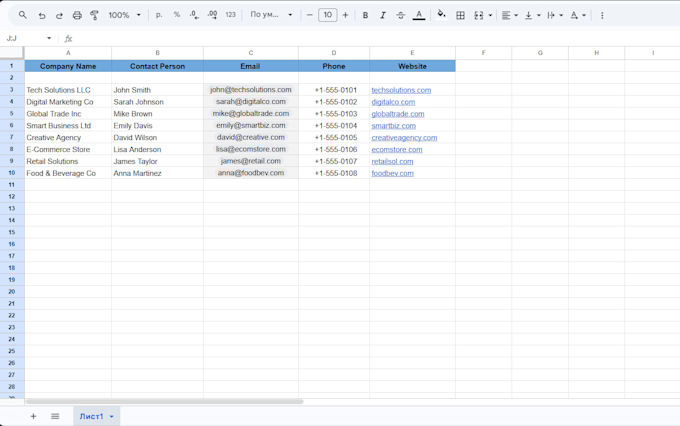
Task: Open the text color picker
Action: coord(418,15)
